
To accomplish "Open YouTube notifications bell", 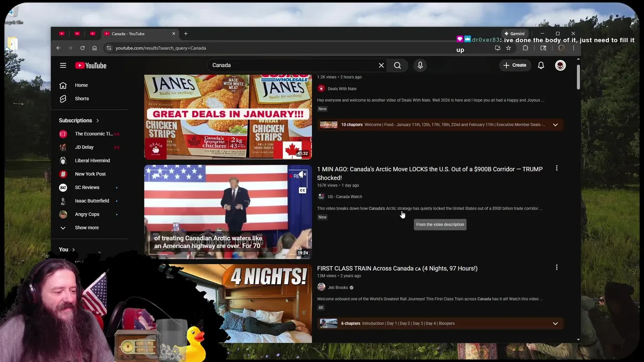I will (541, 65).
